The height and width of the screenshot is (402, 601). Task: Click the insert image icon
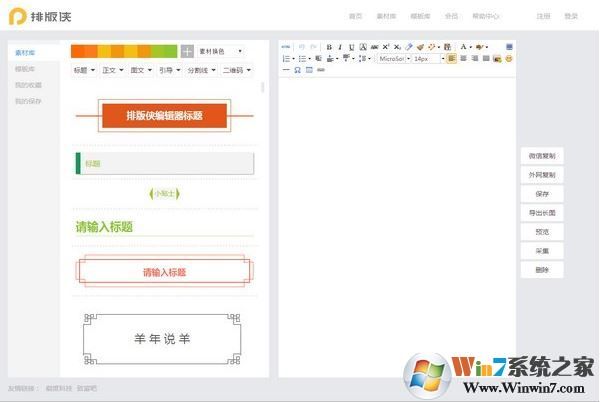pyautogui.click(x=497, y=59)
